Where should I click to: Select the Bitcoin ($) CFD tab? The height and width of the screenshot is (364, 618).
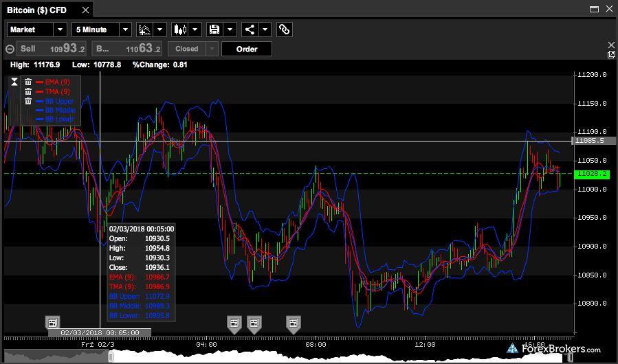coord(36,10)
